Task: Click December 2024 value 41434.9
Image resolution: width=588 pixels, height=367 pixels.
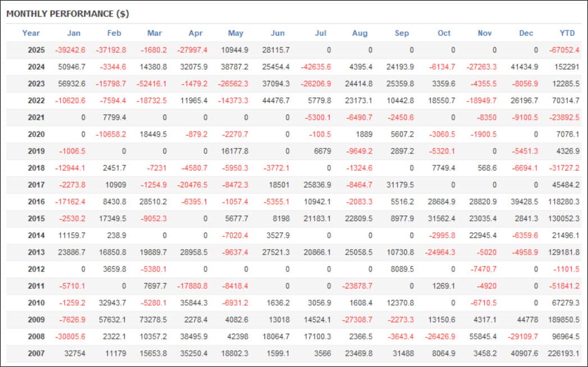Action: (x=524, y=67)
